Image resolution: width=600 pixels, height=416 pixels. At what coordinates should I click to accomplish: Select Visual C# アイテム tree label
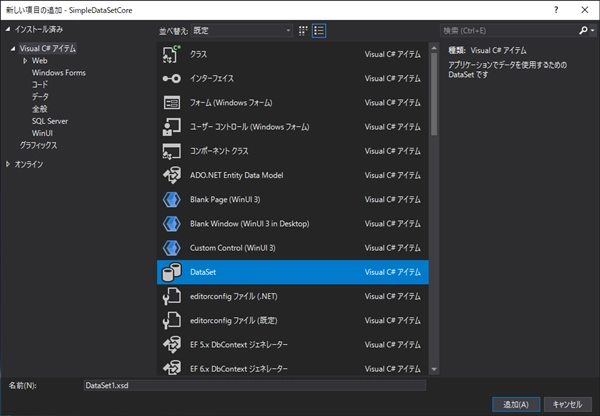pyautogui.click(x=48, y=49)
